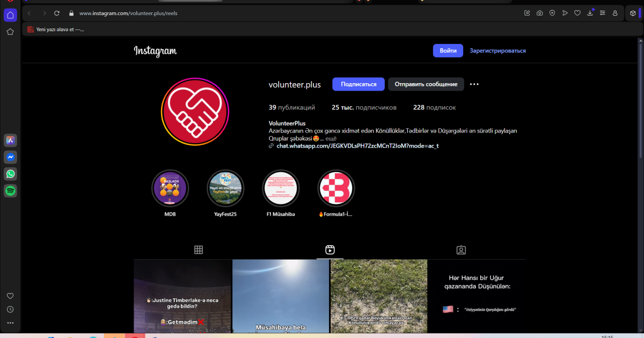
Task: Click the Instagram logo
Action: 155,51
